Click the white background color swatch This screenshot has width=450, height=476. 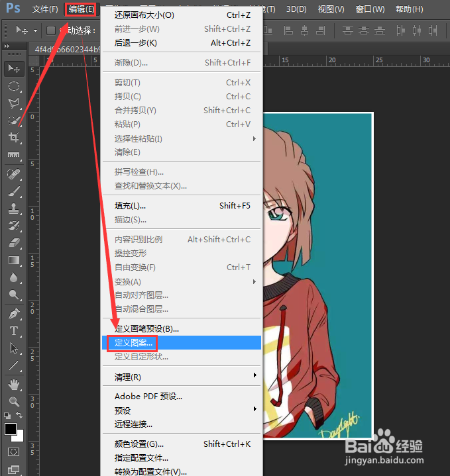19,438
